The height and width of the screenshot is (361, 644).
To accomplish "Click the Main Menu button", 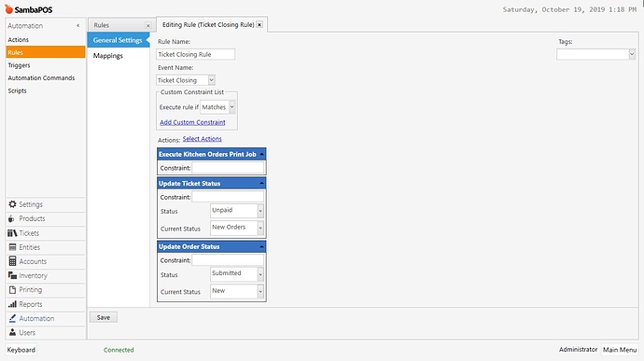I will pyautogui.click(x=620, y=350).
